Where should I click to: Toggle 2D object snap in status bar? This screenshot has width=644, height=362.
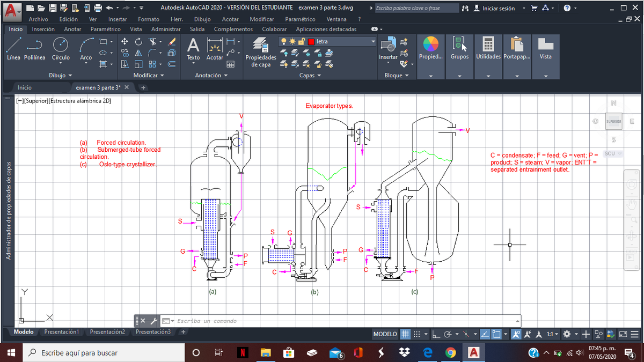(x=496, y=334)
